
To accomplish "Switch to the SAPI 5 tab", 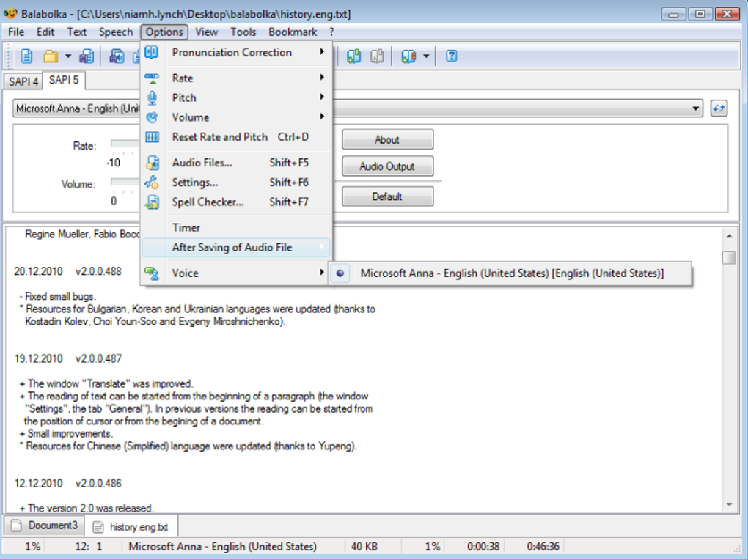I will point(64,80).
